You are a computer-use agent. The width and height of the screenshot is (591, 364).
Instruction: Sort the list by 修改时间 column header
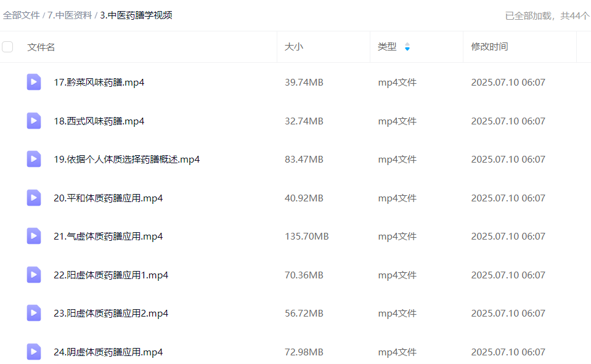click(x=489, y=47)
